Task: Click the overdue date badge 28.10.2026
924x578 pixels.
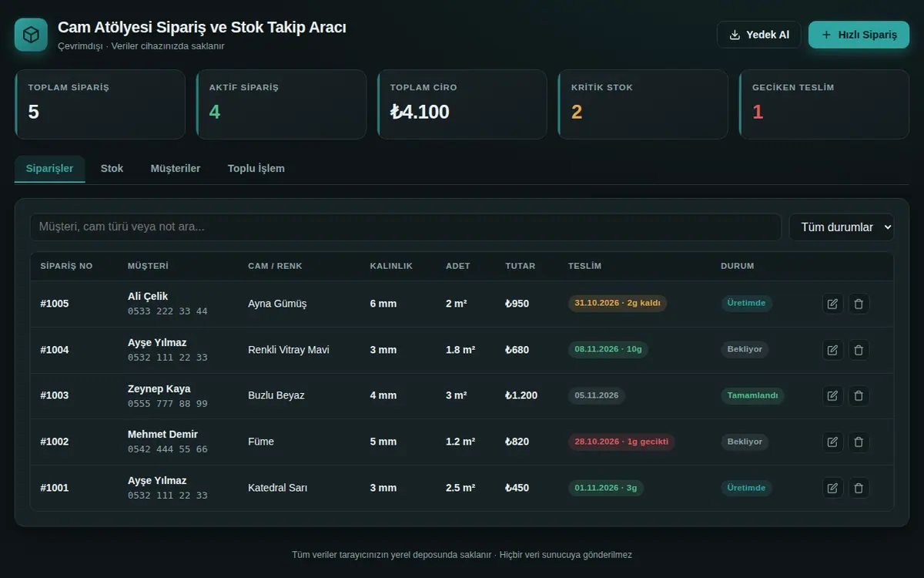Action: coord(621,442)
